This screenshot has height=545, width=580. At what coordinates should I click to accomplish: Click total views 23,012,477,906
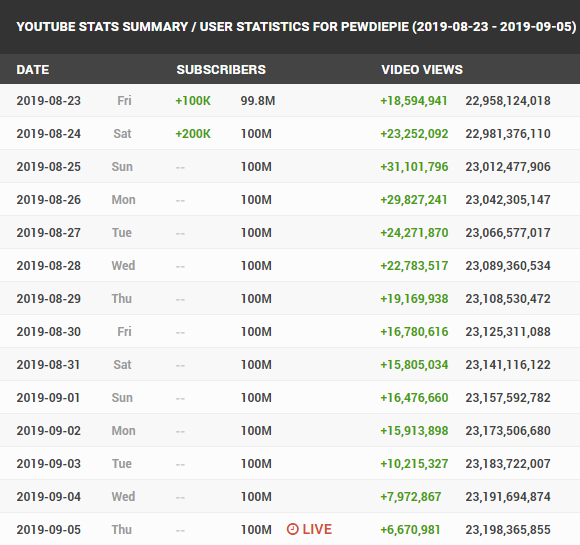[508, 166]
